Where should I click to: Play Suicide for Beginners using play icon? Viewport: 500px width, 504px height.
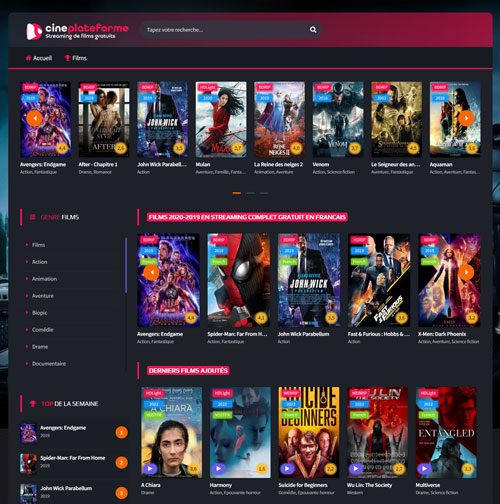click(x=287, y=468)
